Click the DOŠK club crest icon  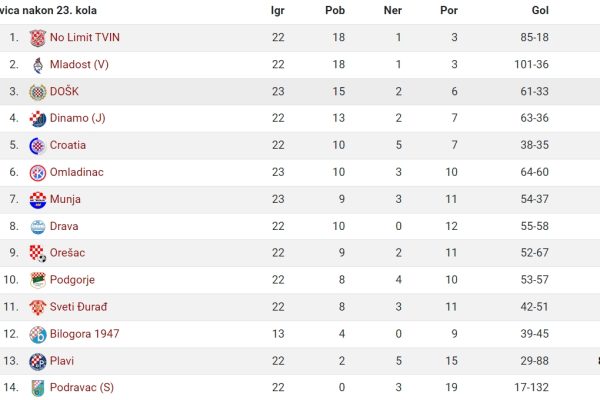point(38,92)
